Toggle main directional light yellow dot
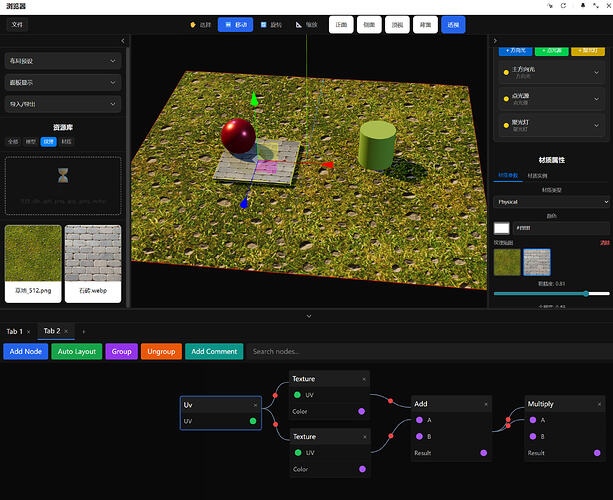Image resolution: width=613 pixels, height=500 pixels. (x=506, y=72)
